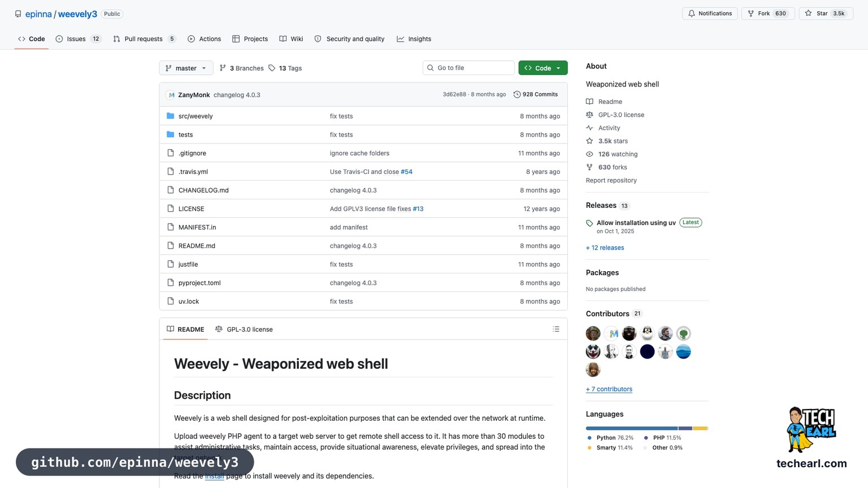Click the ZanyMonk author name
This screenshot has width=868, height=488.
194,95
